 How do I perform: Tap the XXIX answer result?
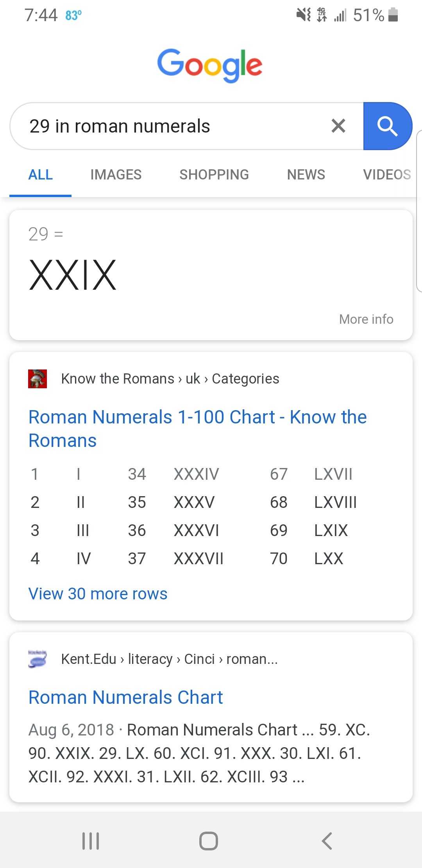click(x=73, y=275)
